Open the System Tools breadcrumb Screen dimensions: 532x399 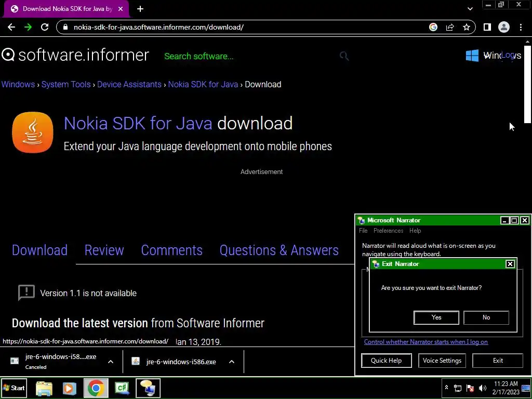[x=66, y=85]
